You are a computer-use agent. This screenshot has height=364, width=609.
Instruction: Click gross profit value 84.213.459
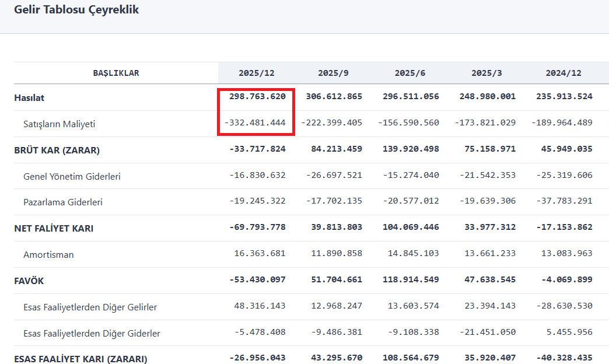coord(337,149)
